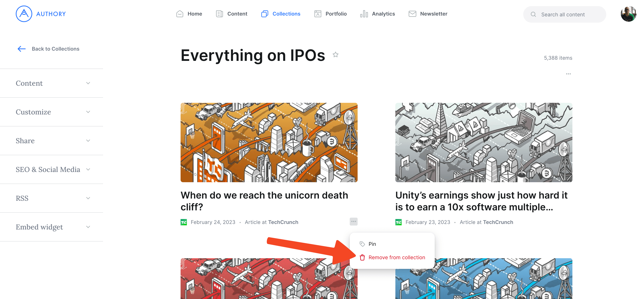Click the 'February 23, 2023' date text

coord(428,222)
